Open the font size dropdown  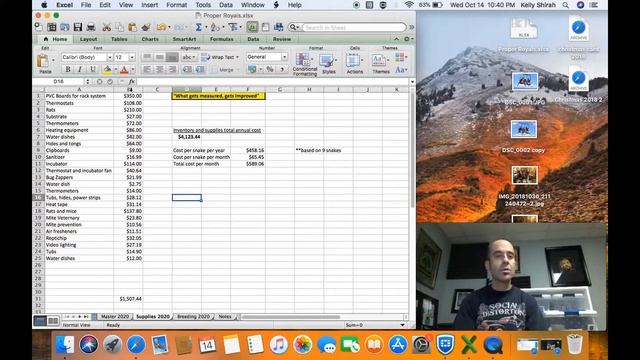click(x=132, y=57)
